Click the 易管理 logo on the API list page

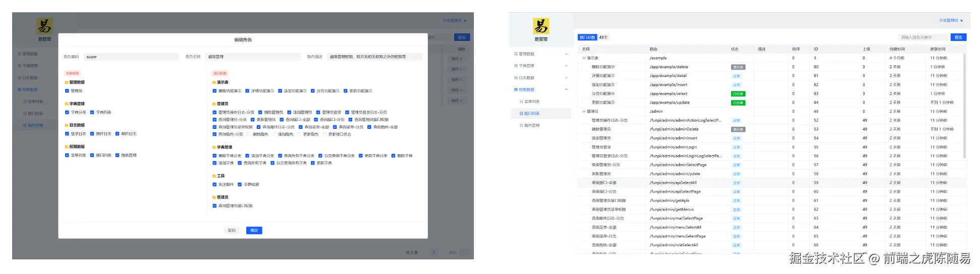click(541, 26)
